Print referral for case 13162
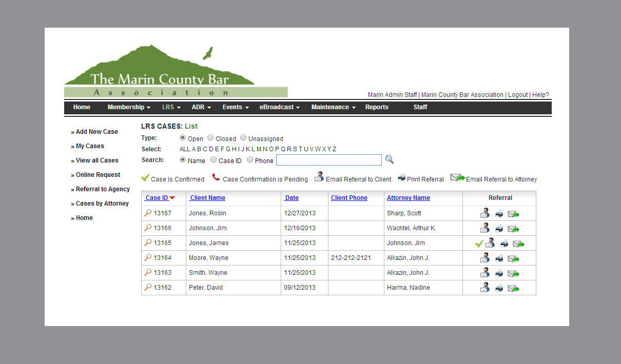 [x=499, y=288]
